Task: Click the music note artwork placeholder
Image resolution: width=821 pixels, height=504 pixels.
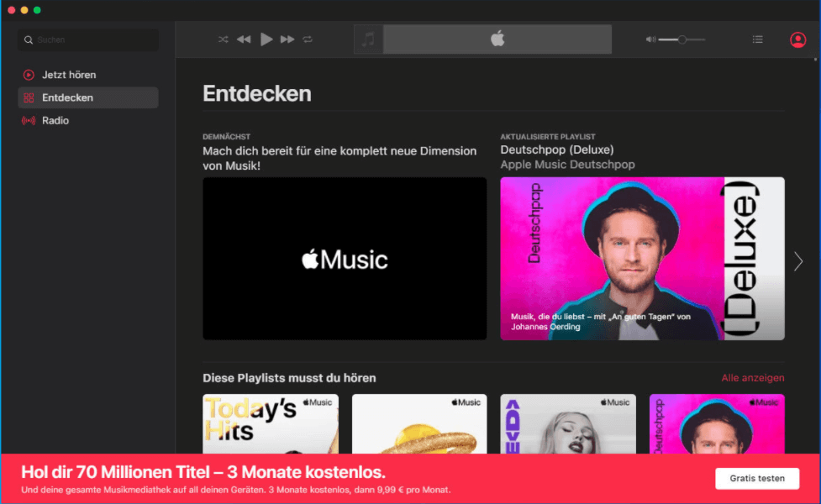Action: click(x=369, y=39)
